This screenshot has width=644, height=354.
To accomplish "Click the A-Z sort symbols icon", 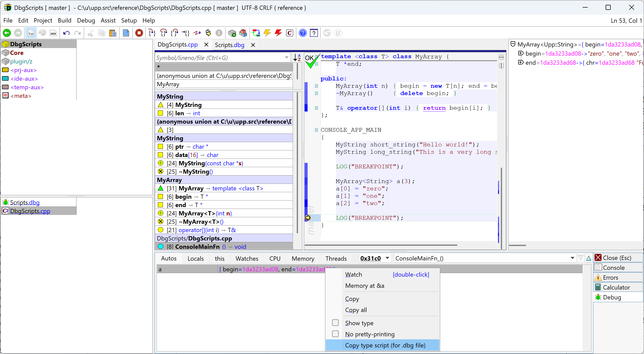I will click(297, 58).
